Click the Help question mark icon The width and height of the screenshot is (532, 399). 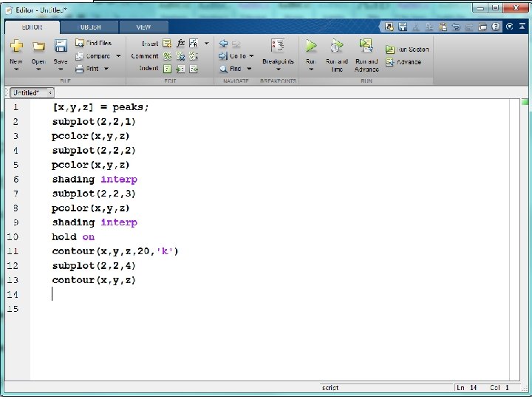pos(496,27)
